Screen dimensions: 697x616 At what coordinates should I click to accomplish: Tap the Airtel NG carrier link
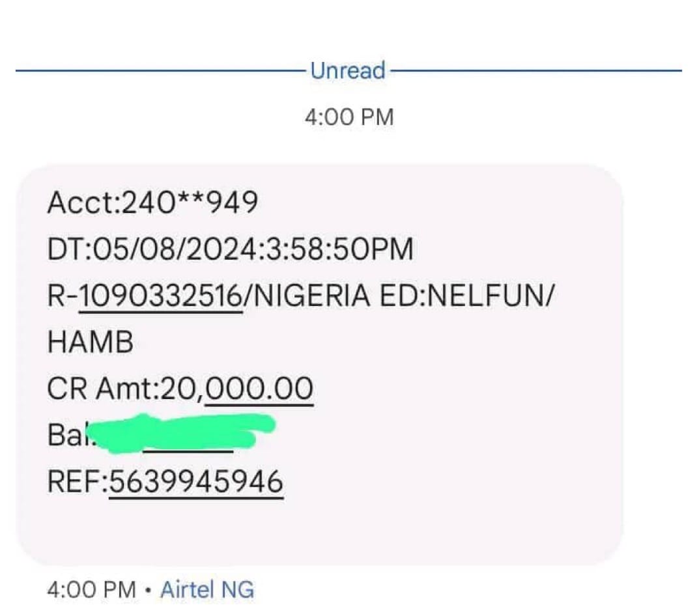point(207,590)
